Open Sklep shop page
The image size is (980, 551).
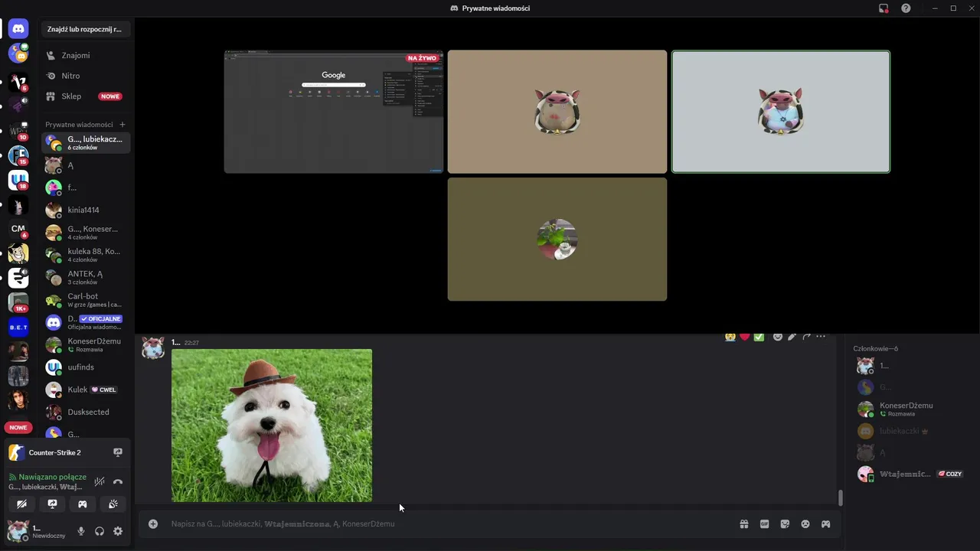tap(86, 96)
